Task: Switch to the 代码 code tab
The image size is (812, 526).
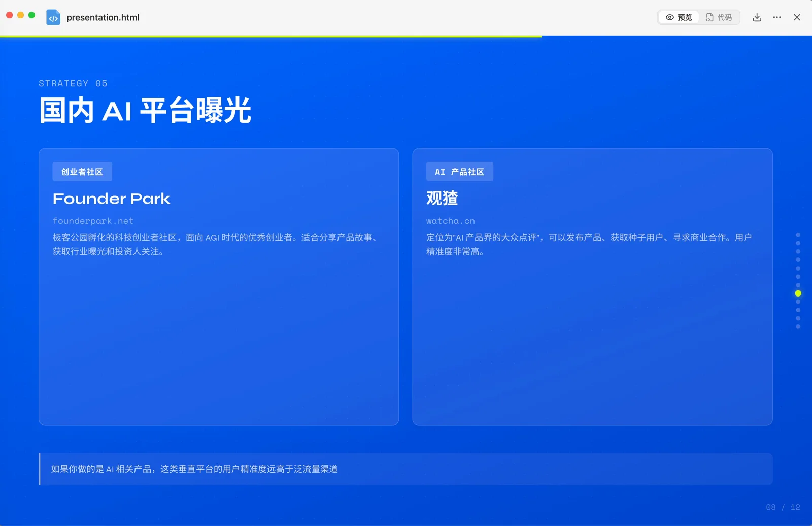Action: coord(719,17)
